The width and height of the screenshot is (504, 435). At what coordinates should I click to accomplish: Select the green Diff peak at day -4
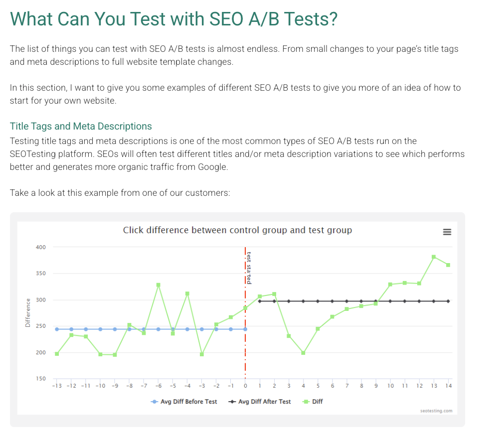click(x=187, y=293)
